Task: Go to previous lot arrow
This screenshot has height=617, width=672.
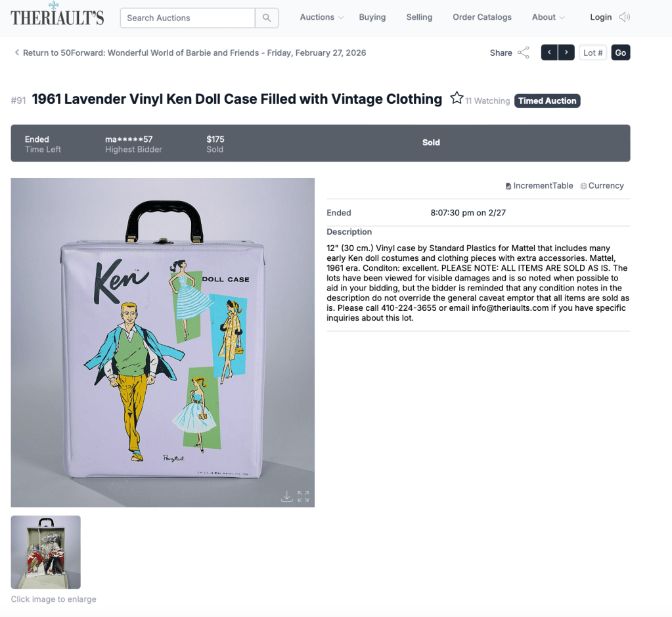Action: point(549,53)
